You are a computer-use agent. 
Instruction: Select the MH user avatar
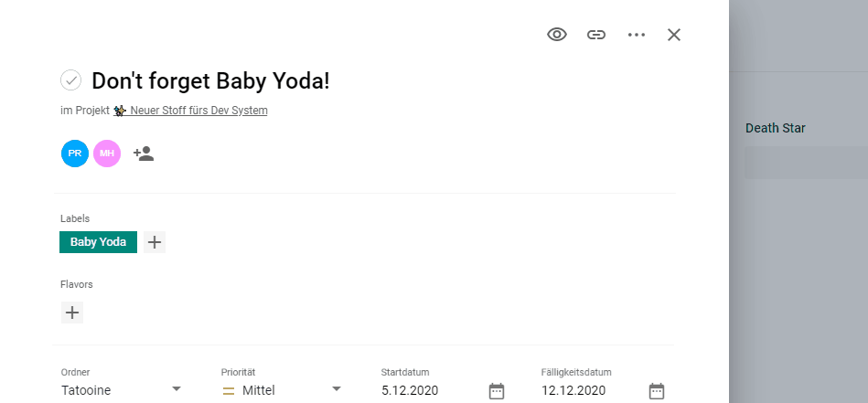coord(107,154)
